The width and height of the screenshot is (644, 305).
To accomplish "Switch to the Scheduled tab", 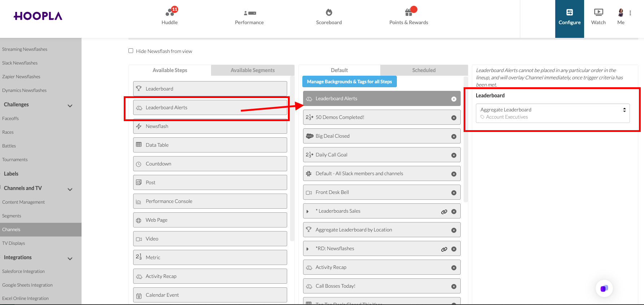I will 424,70.
